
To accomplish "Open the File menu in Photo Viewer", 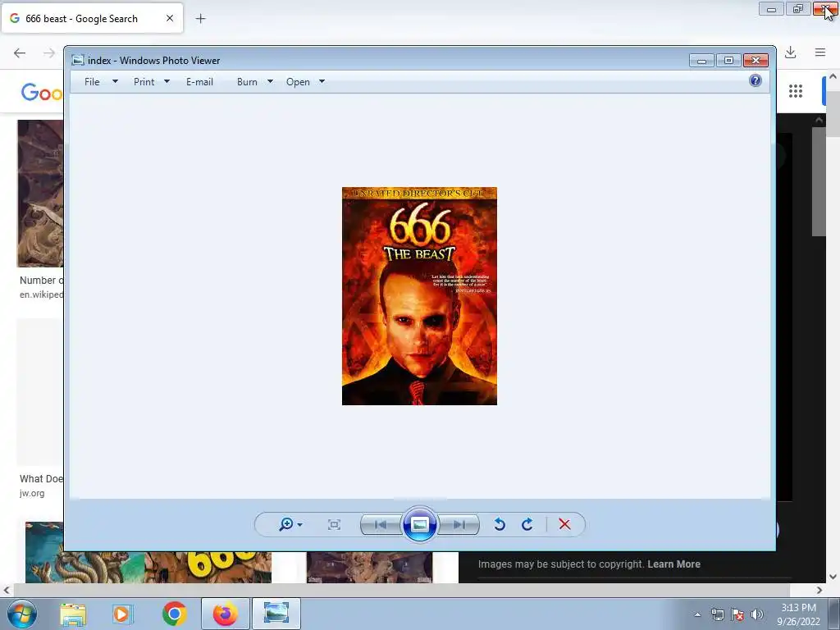I will click(x=92, y=82).
